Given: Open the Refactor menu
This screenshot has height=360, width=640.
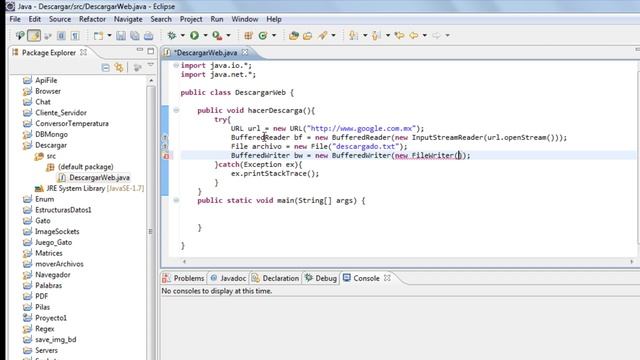Looking at the screenshot, I should tap(92, 19).
